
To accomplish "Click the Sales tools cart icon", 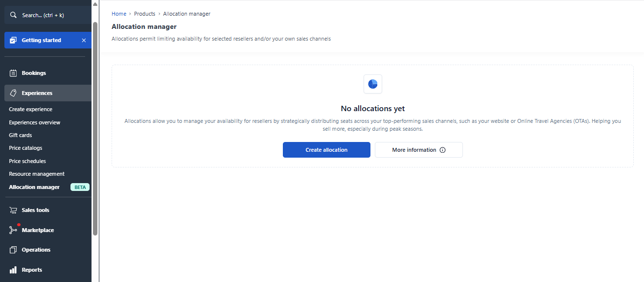I will (x=13, y=210).
